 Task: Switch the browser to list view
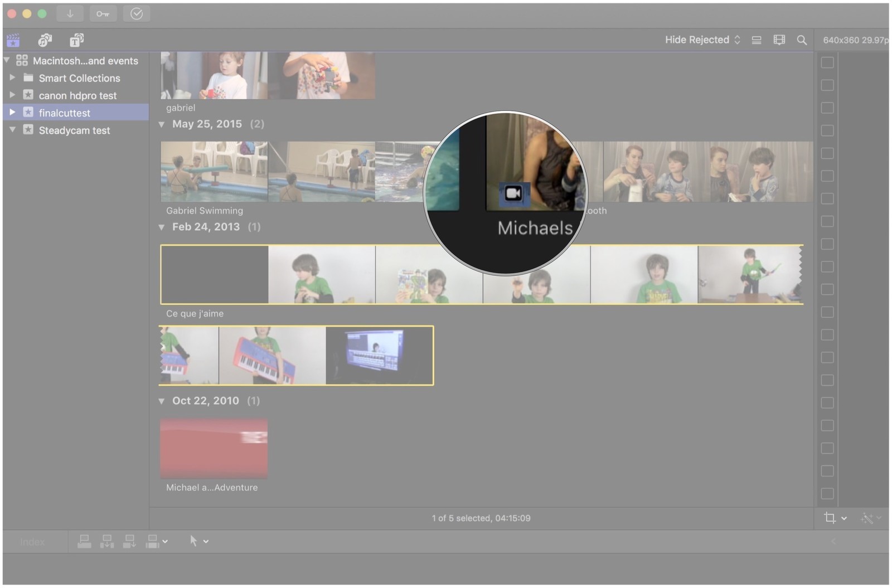pyautogui.click(x=757, y=40)
